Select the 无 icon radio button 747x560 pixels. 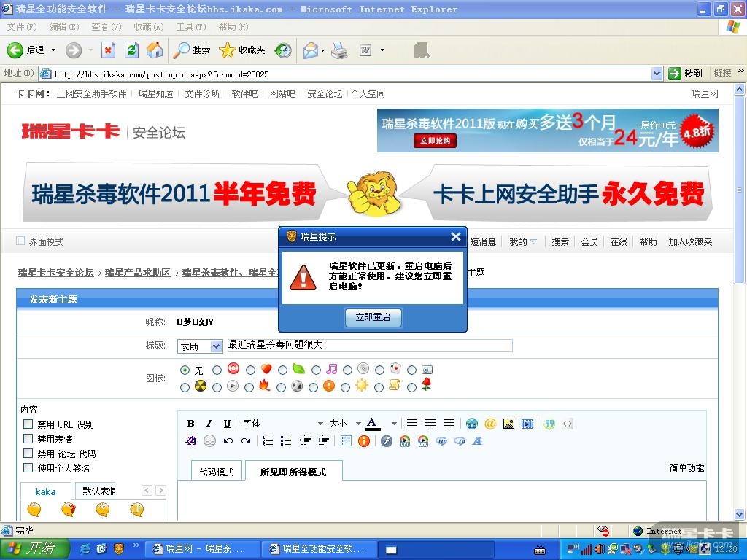(185, 370)
